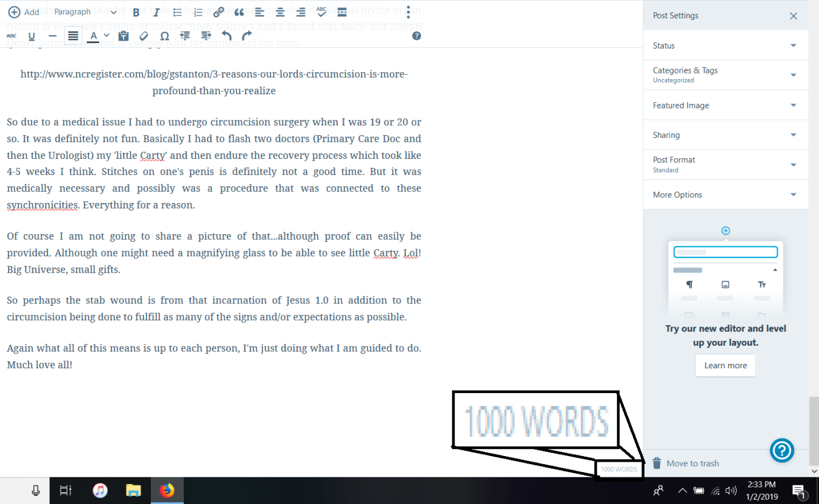Open the text color picker

[x=93, y=36]
